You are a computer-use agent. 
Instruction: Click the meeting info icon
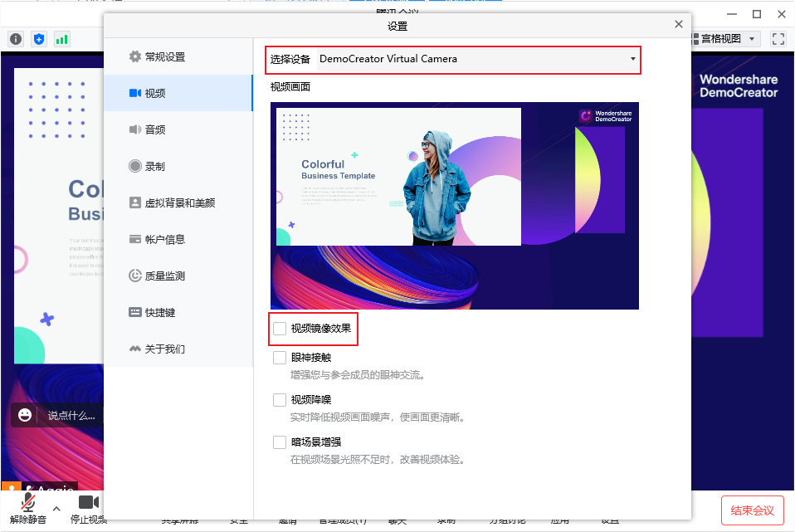click(x=16, y=38)
